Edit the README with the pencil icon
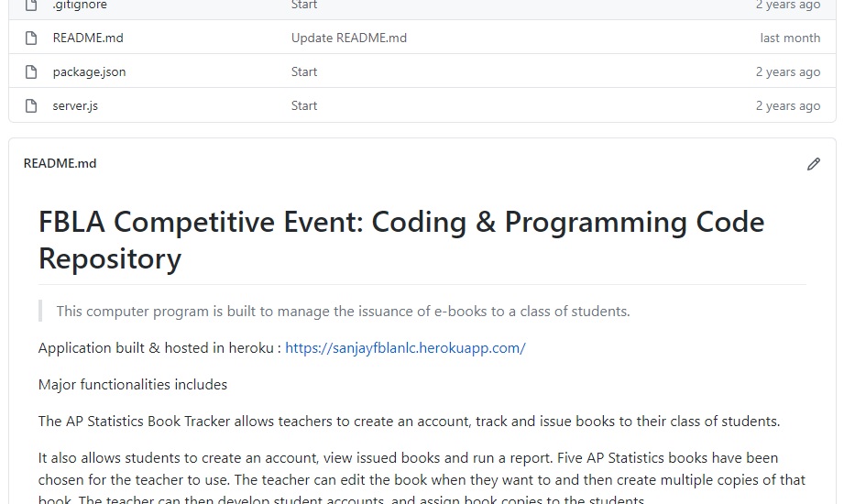 813,164
